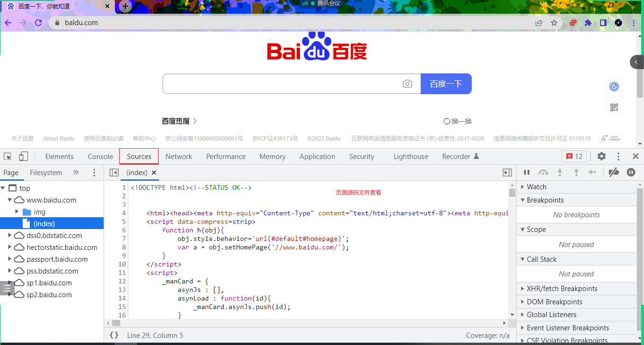
Task: Expand the collapsed side panel arrow
Action: coord(637,62)
